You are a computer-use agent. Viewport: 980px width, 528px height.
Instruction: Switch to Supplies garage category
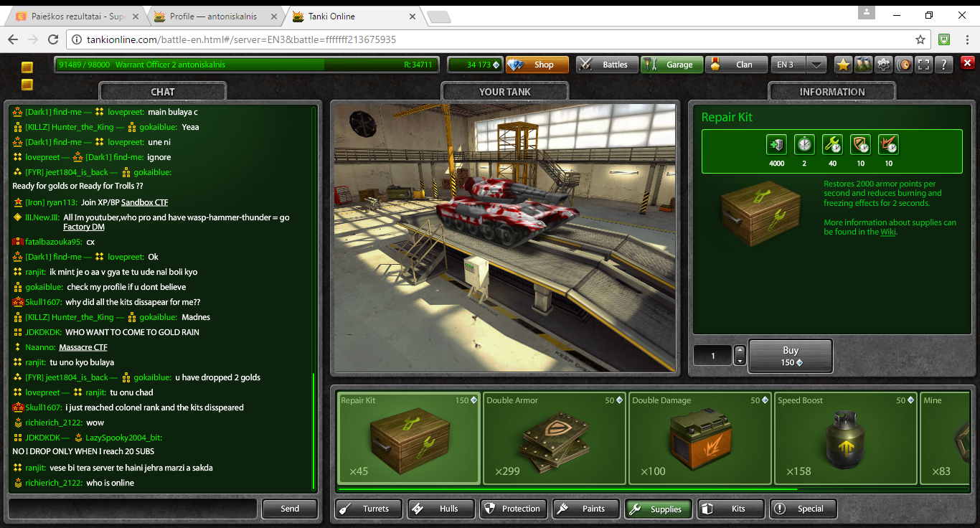[659, 509]
